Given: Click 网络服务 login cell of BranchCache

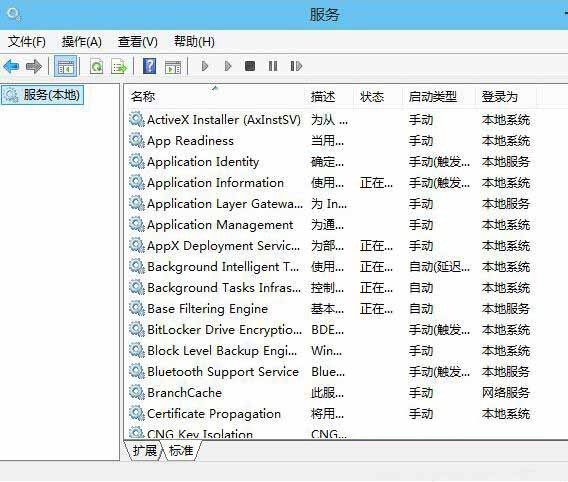Looking at the screenshot, I should point(506,393).
